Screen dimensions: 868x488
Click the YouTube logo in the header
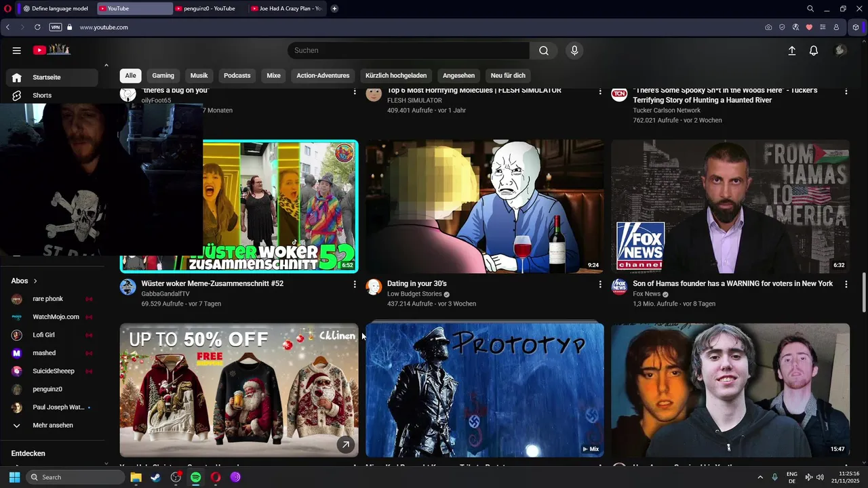click(x=52, y=49)
